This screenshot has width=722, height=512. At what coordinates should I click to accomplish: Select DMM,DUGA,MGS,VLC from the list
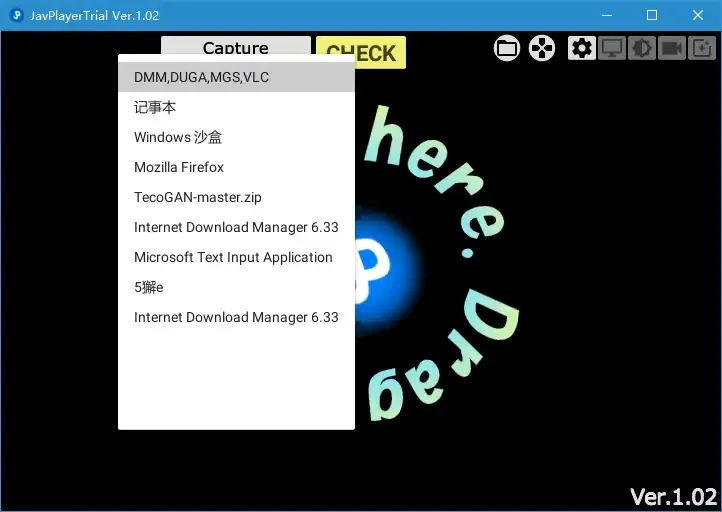pos(236,77)
